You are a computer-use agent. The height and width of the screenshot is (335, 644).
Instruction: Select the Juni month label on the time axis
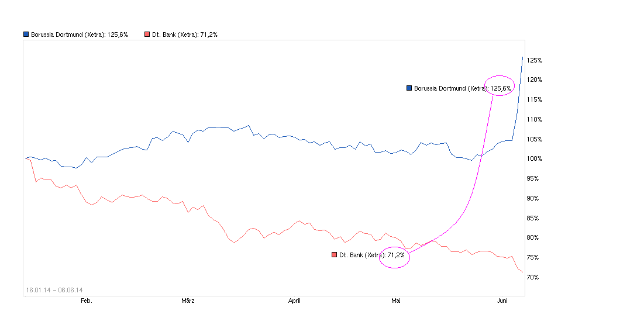(502, 301)
